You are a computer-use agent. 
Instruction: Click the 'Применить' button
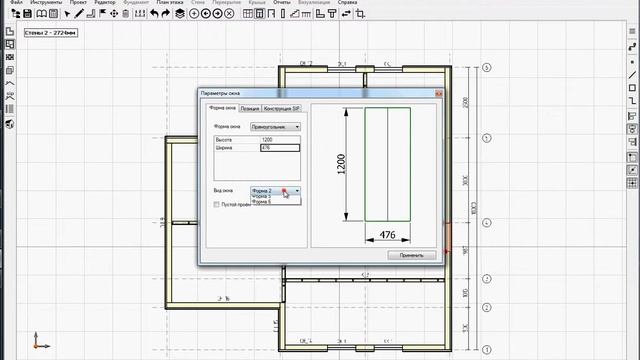(411, 255)
